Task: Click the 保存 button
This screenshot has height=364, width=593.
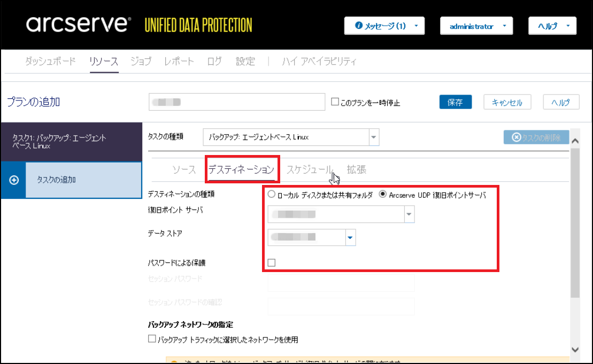Action: (x=456, y=102)
